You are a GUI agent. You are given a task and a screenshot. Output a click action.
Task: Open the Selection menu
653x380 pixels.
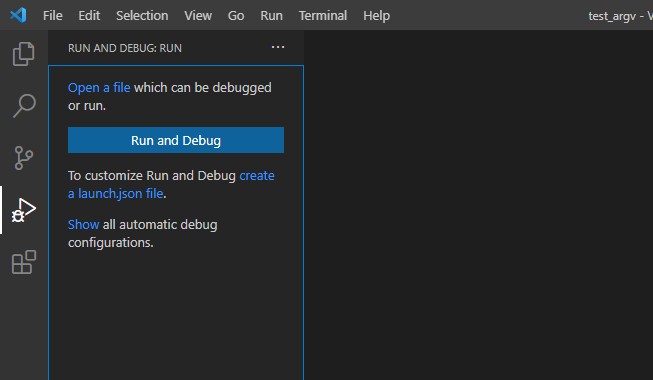[142, 15]
